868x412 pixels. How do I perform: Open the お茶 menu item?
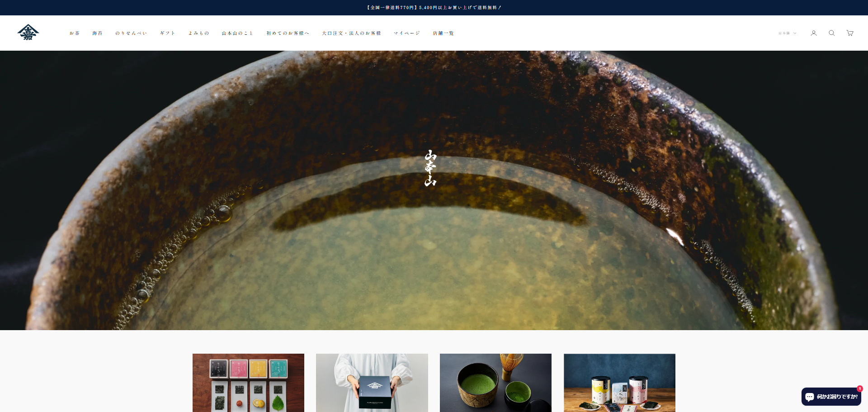pos(75,33)
